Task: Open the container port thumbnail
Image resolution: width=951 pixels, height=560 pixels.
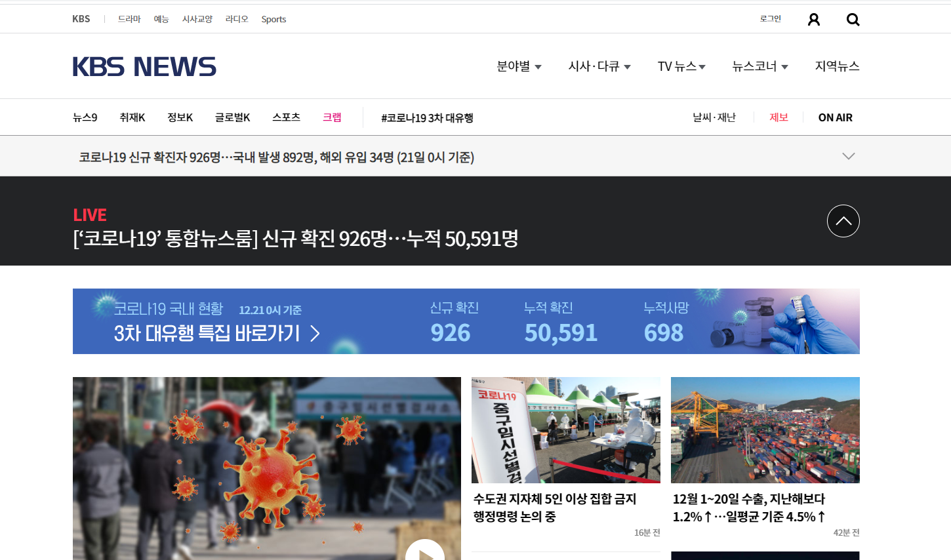Action: pos(765,430)
